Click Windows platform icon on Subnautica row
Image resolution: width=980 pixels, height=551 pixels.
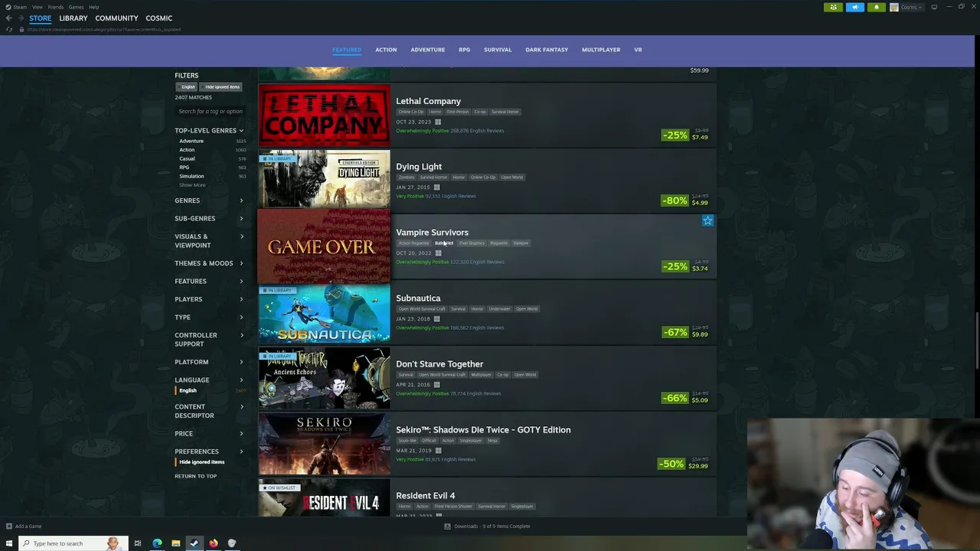437,319
